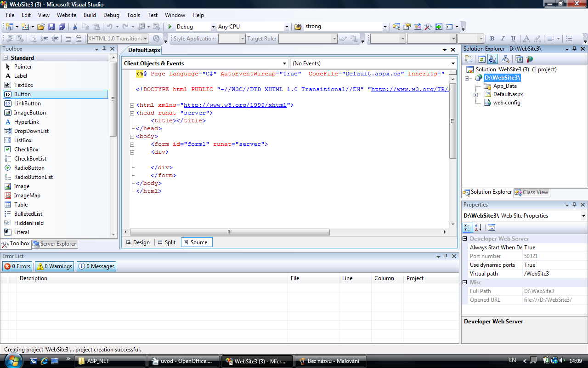Click the background highlight color icon
Screen dimensions: 588x368
point(537,39)
